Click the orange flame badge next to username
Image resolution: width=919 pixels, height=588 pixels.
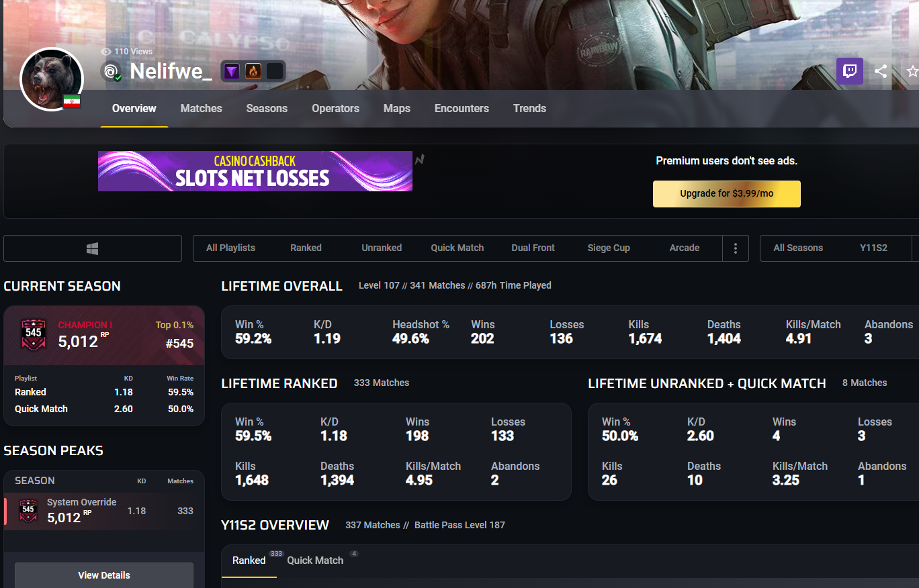click(253, 71)
